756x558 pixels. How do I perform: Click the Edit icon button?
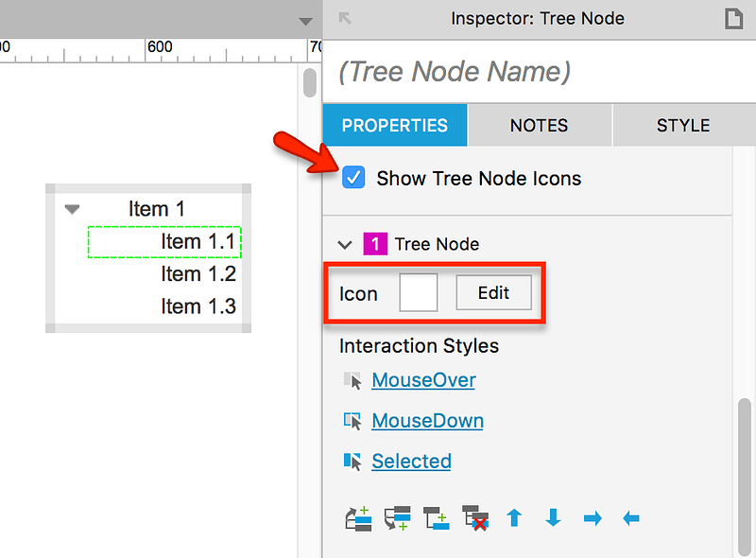(x=493, y=292)
